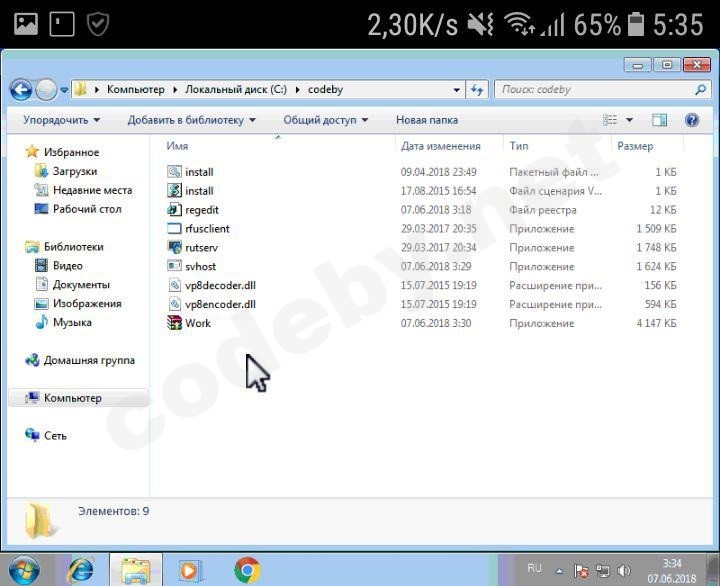Screen dimensions: 720x586
Task: Open the Windows Start button
Action: [x=24, y=570]
